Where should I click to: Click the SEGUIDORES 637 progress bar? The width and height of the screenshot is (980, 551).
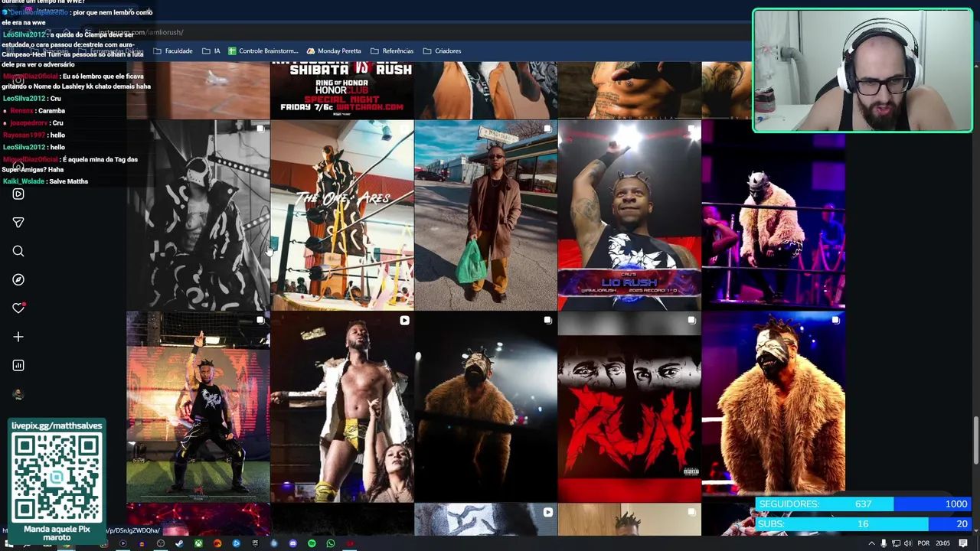pos(863,504)
